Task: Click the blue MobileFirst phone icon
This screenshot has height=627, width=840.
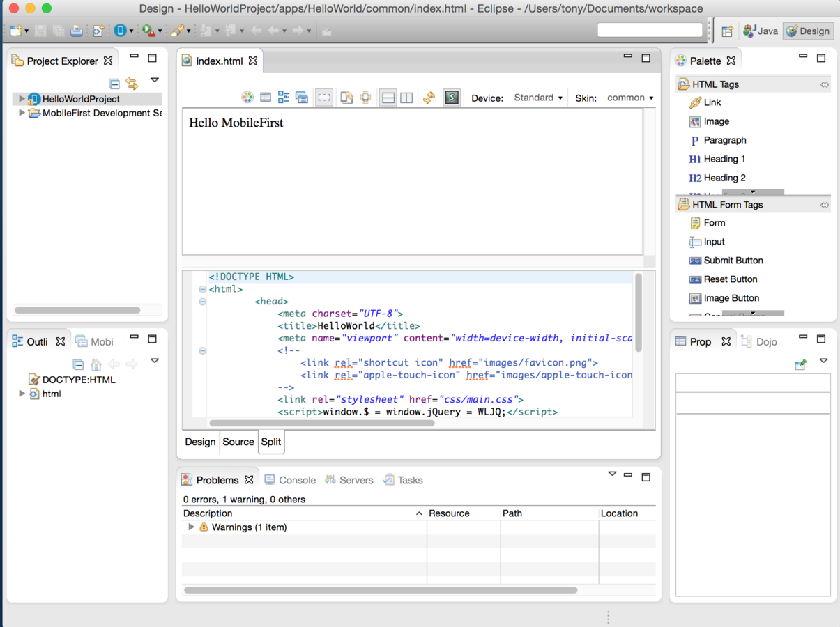Action: 120,31
